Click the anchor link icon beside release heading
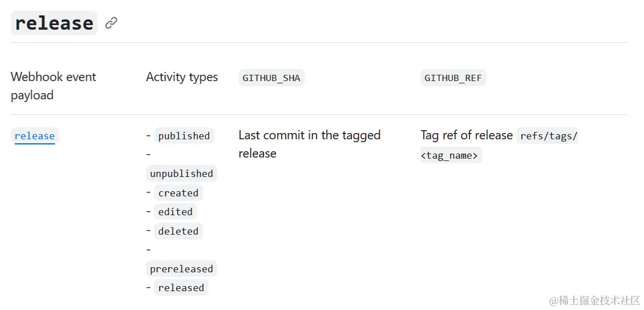The width and height of the screenshot is (644, 310). point(111,23)
